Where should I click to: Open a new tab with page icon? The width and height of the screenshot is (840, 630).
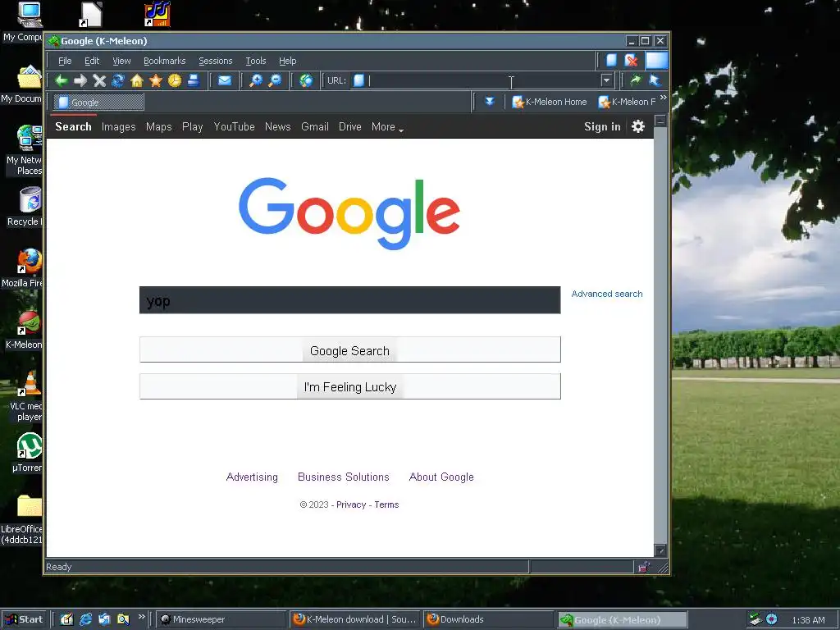tap(611, 61)
